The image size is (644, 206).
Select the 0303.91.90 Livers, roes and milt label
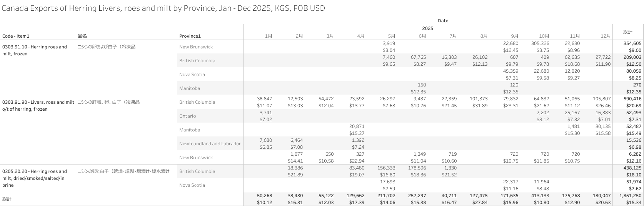coord(38,106)
